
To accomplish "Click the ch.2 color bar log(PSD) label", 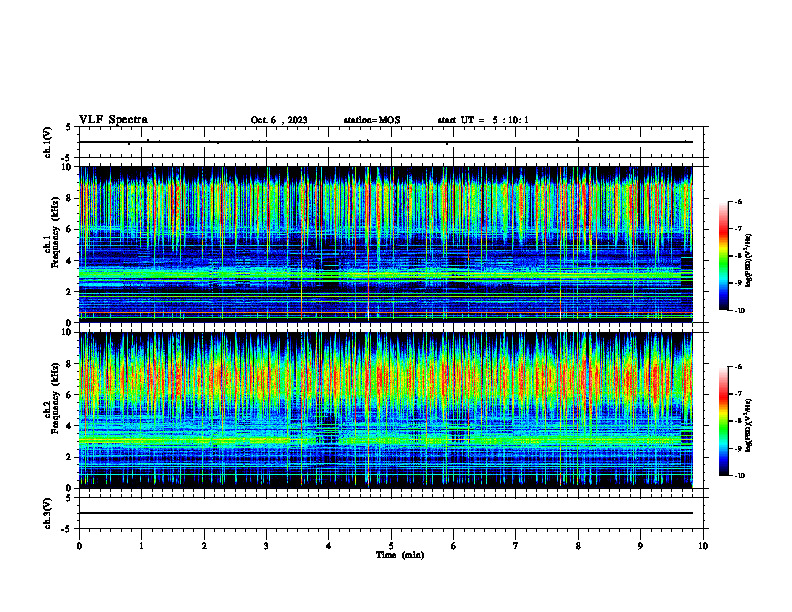I will click(750, 425).
